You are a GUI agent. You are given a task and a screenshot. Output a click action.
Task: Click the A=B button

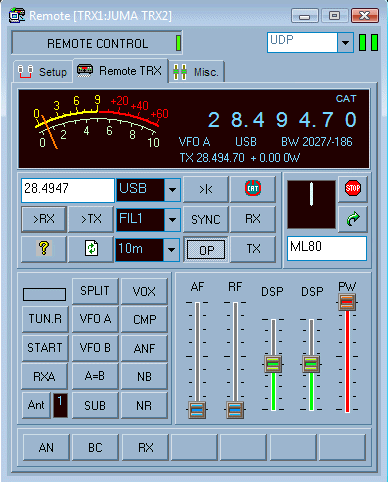point(95,376)
